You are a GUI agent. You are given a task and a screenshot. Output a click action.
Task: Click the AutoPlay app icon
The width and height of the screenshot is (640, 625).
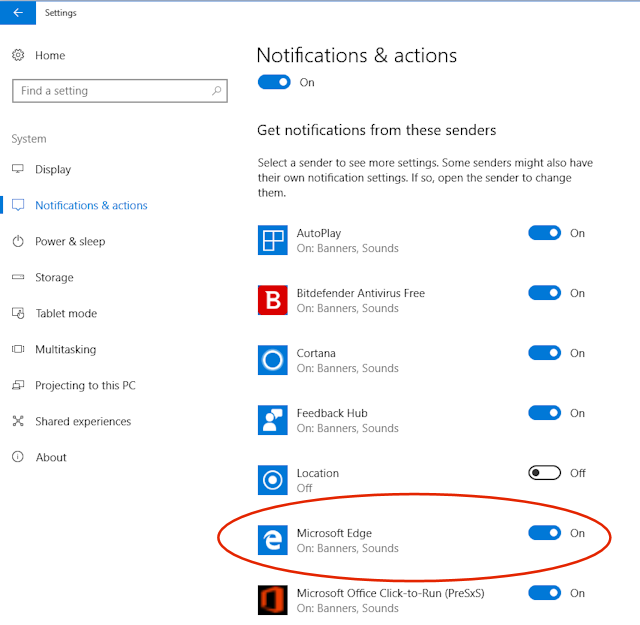pos(273,240)
